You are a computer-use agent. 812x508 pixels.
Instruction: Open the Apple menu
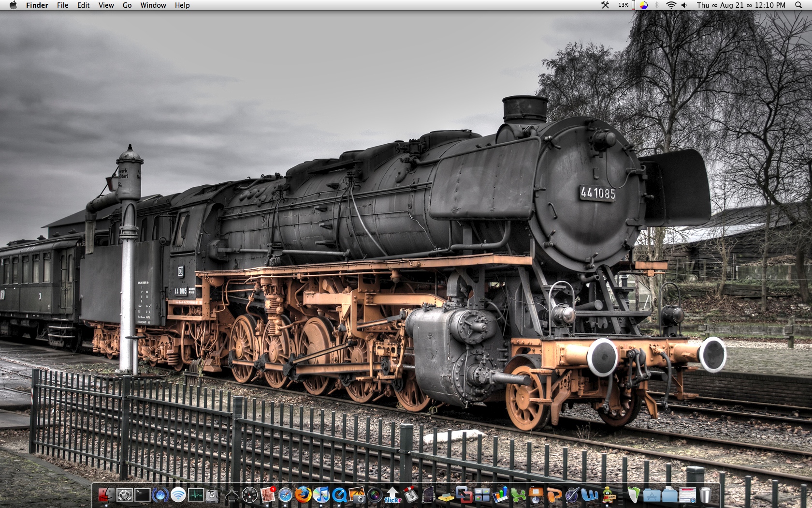(x=13, y=5)
